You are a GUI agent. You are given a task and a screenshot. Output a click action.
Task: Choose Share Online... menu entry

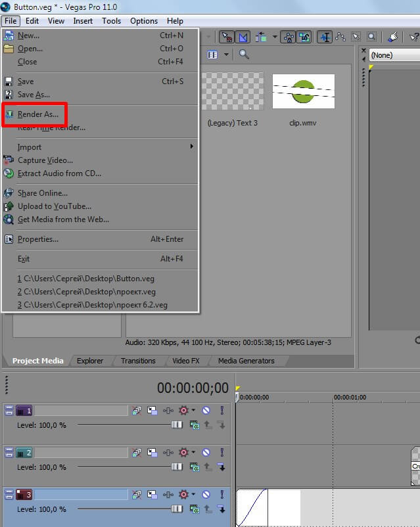point(100,193)
